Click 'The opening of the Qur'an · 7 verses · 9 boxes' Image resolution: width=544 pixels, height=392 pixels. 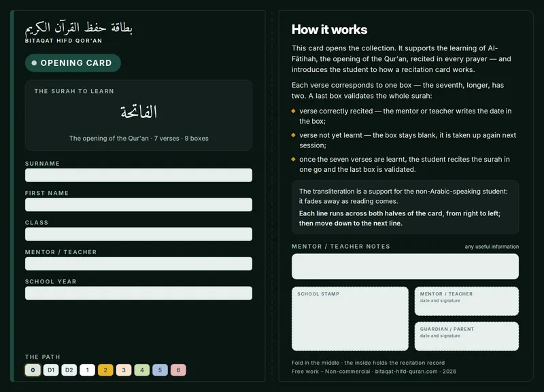point(139,139)
